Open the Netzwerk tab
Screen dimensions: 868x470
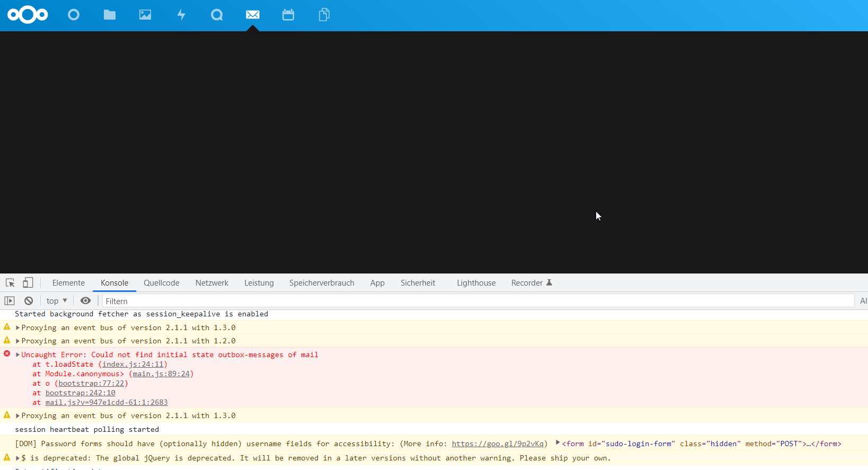coord(212,283)
